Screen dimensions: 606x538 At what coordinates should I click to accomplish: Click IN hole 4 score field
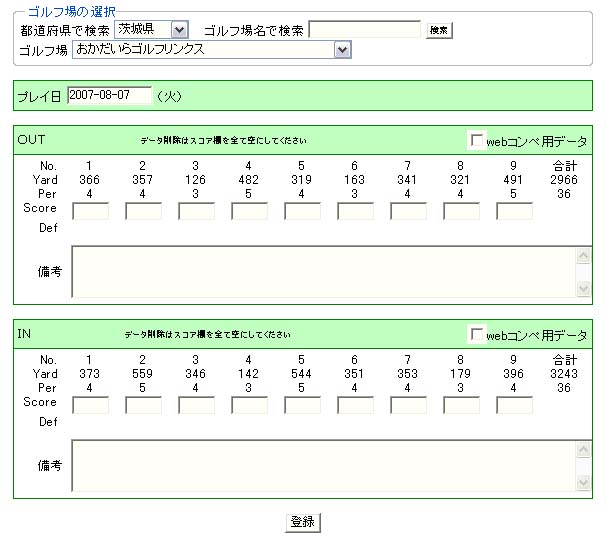(x=249, y=405)
